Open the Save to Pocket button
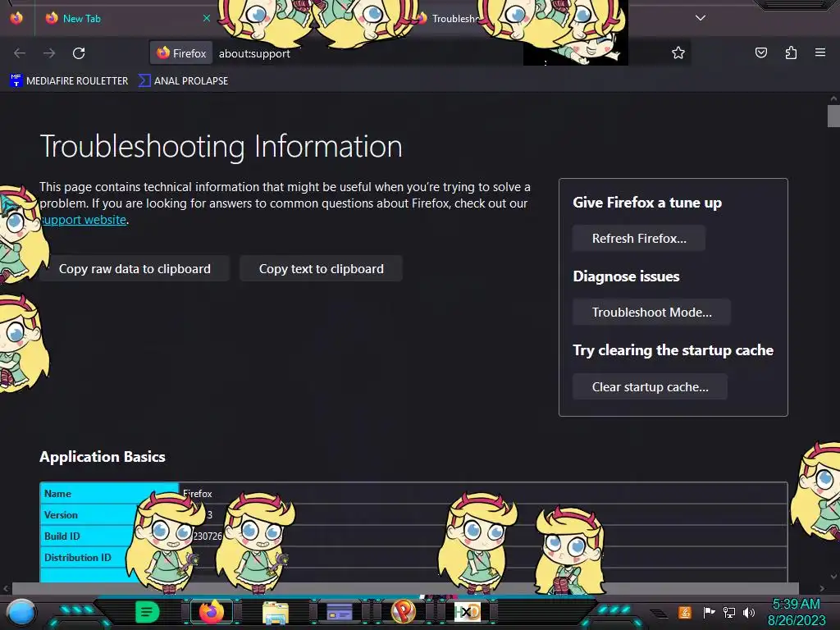Screen dimensions: 840x630 click(x=760, y=52)
